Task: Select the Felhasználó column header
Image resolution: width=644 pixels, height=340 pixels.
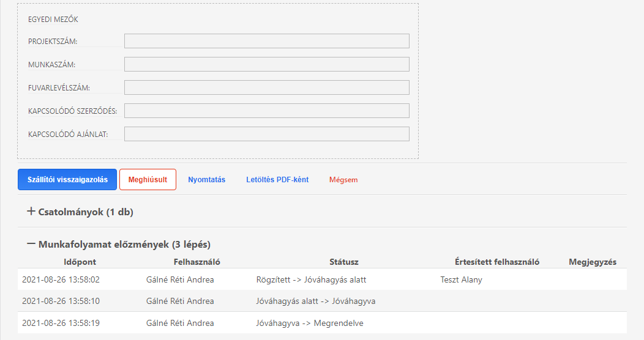Action: (197, 262)
